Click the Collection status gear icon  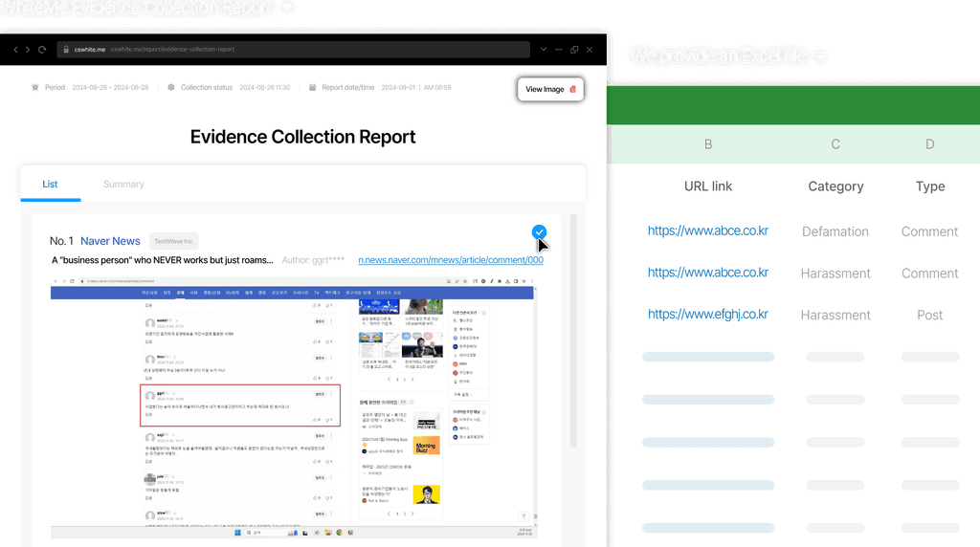(171, 87)
